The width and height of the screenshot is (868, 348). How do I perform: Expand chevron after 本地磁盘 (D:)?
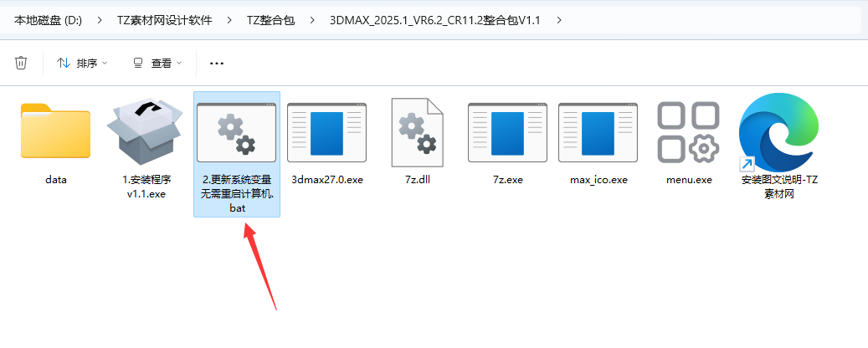coord(100,20)
